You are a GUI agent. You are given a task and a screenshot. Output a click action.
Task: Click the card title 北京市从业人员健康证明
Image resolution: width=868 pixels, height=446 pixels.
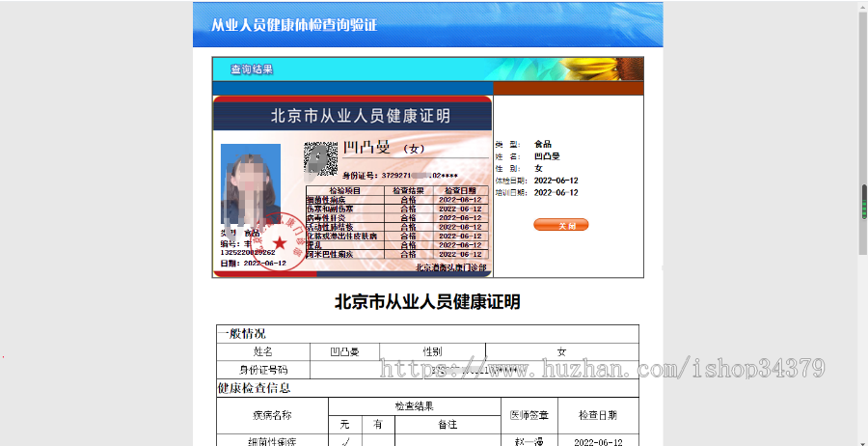[x=361, y=116]
